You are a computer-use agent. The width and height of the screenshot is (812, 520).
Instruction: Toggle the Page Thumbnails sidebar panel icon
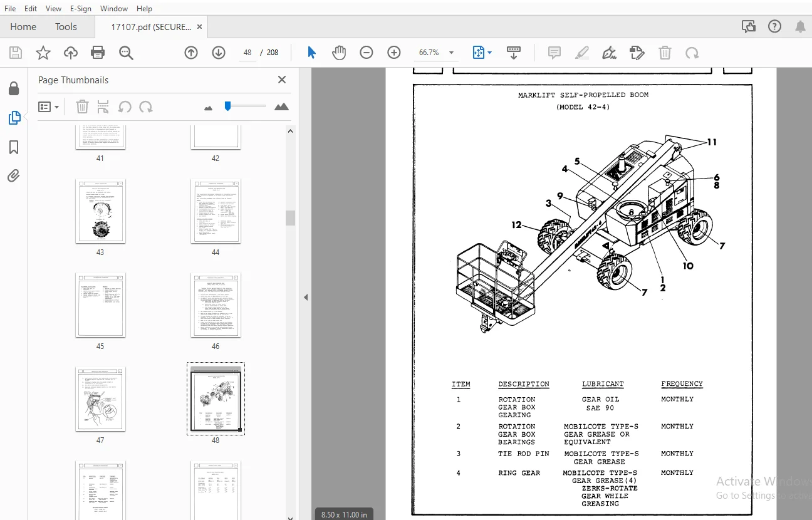tap(14, 118)
